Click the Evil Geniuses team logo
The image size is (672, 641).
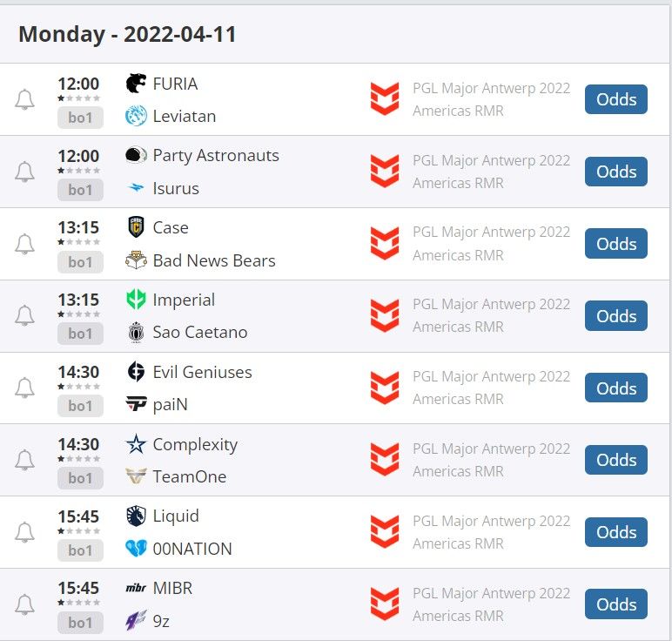[x=137, y=372]
